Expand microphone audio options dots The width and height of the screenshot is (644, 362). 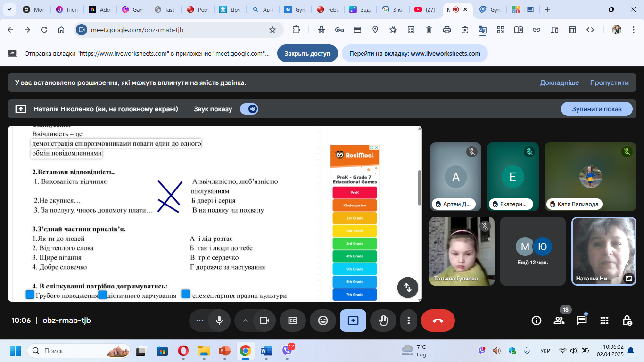tap(199, 321)
